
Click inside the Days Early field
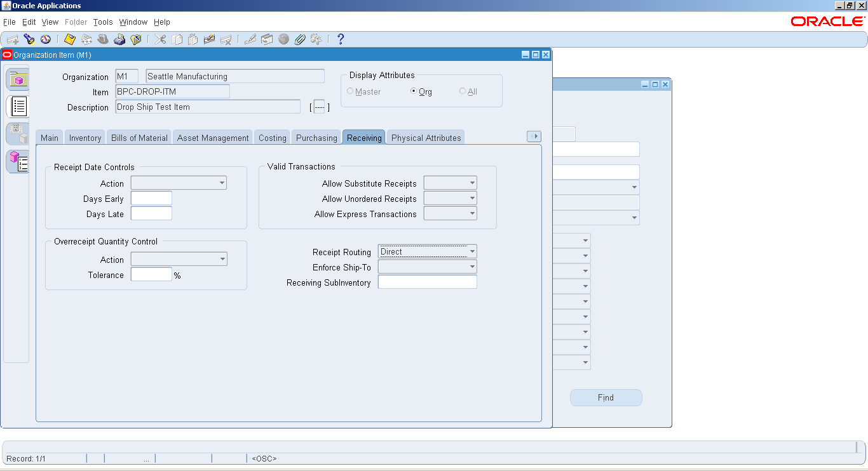point(151,198)
